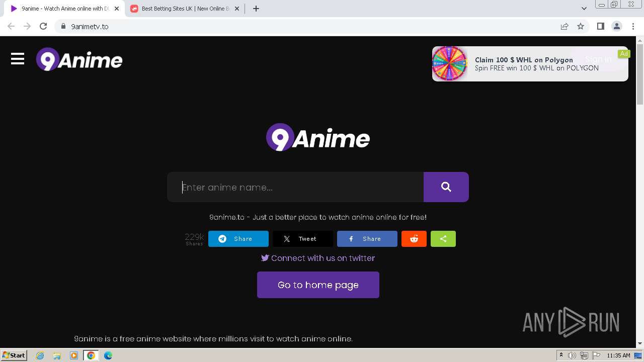Screen dimensions: 644x362
Task: Click the 9anime.to tagline text
Action: click(x=318, y=217)
